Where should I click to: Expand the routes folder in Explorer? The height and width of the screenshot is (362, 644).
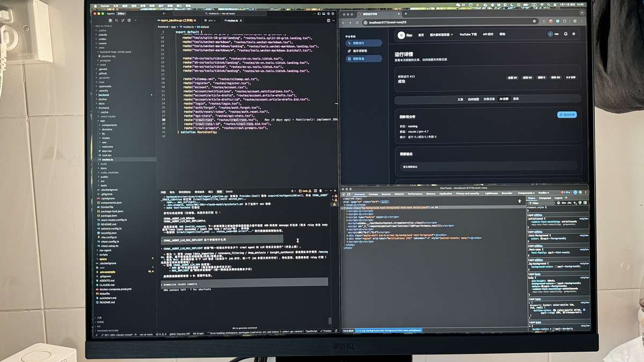click(106, 138)
